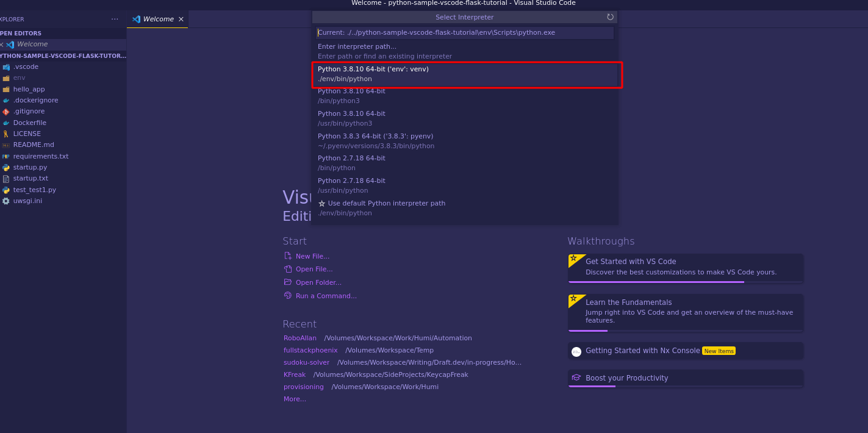Click the Boost your Productivity graduation cap icon

click(576, 378)
